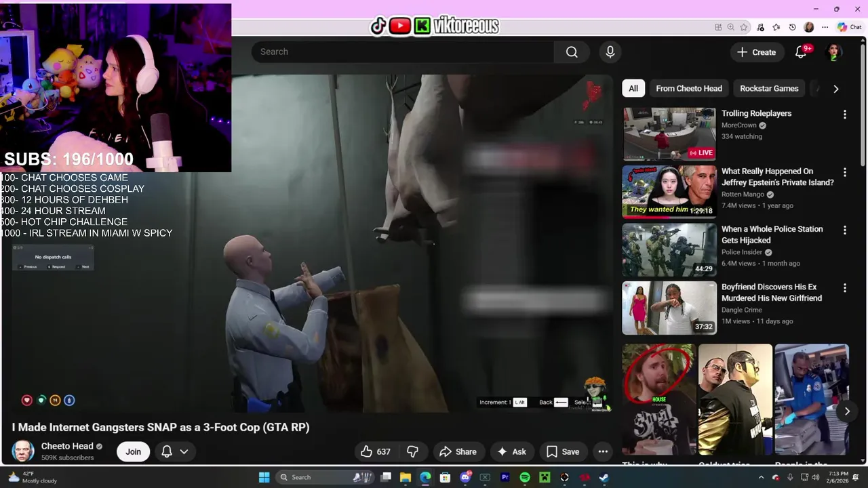
Task: Open Edge settings and more menu
Action: coord(825,27)
